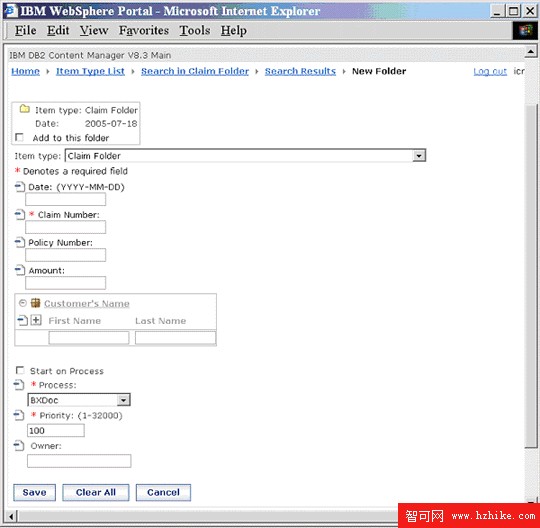Collapse the Customer's Name section circle icon
540x528 pixels.
[x=23, y=303]
